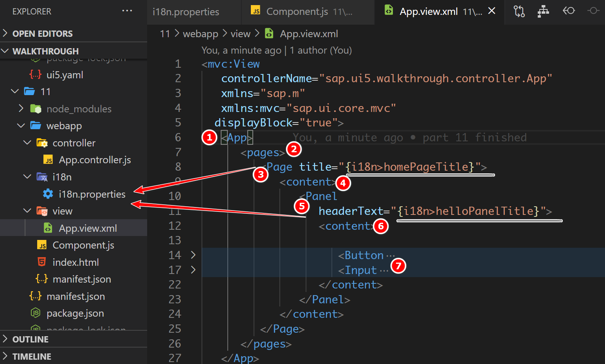The height and width of the screenshot is (364, 605).
Task: Open the webapp breadcrumb link
Action: 200,34
